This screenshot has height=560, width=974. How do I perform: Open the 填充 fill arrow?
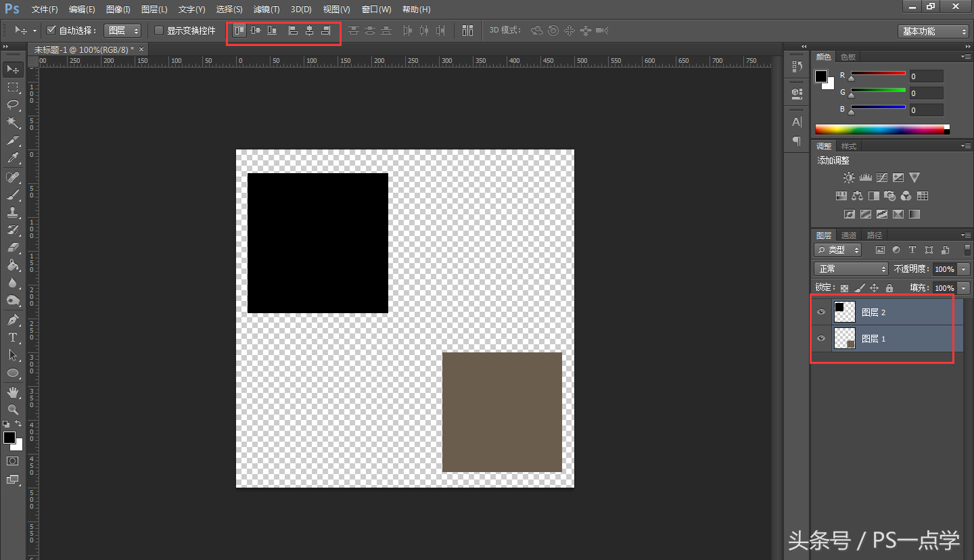click(x=965, y=288)
